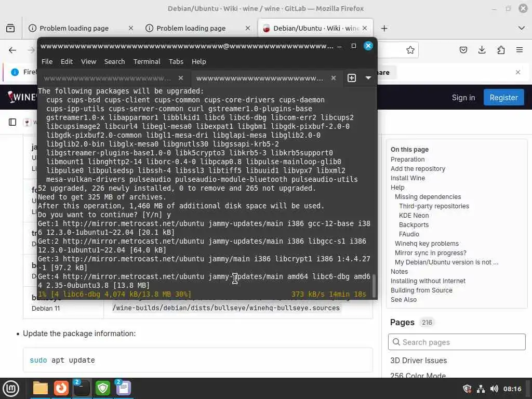Add a new terminal tab with plus icon
Image resolution: width=532 pixels, height=399 pixels.
click(352, 78)
